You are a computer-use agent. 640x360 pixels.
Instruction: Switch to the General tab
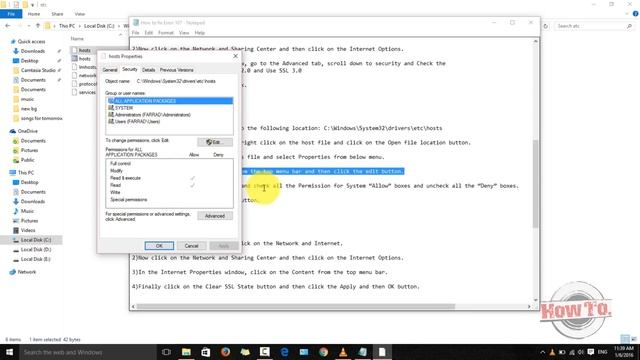coord(110,70)
